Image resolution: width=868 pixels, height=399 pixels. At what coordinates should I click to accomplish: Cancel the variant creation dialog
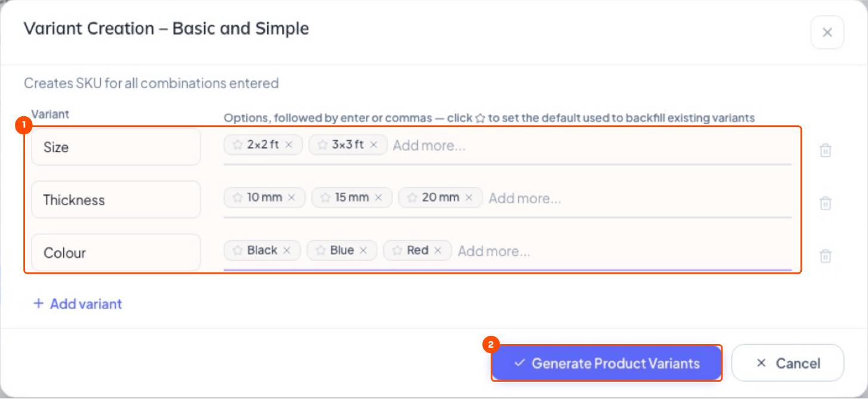[788, 363]
